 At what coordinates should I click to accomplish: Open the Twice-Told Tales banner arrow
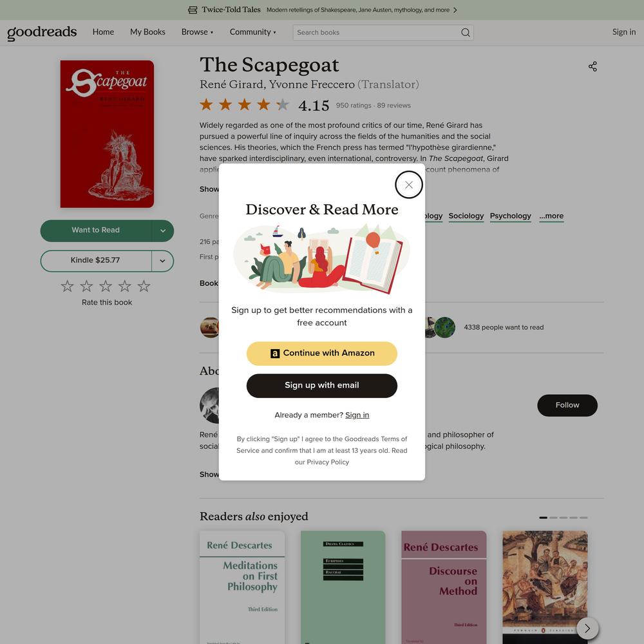[455, 10]
